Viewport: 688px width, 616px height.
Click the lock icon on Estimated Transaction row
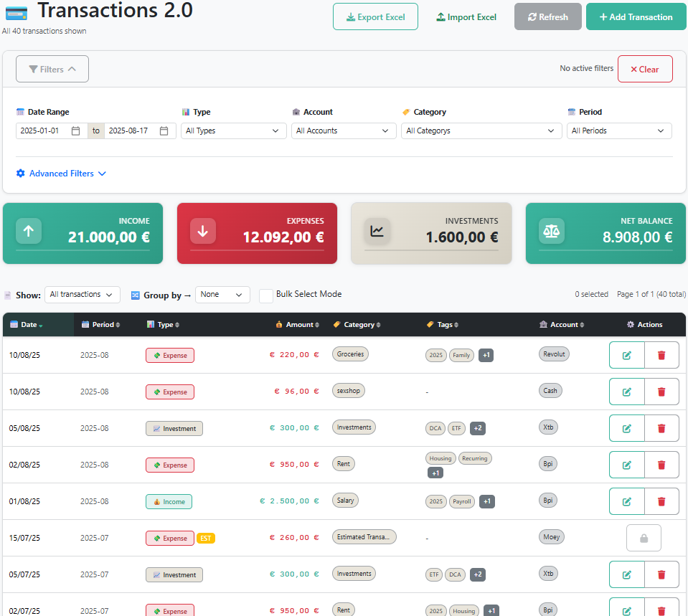click(644, 538)
